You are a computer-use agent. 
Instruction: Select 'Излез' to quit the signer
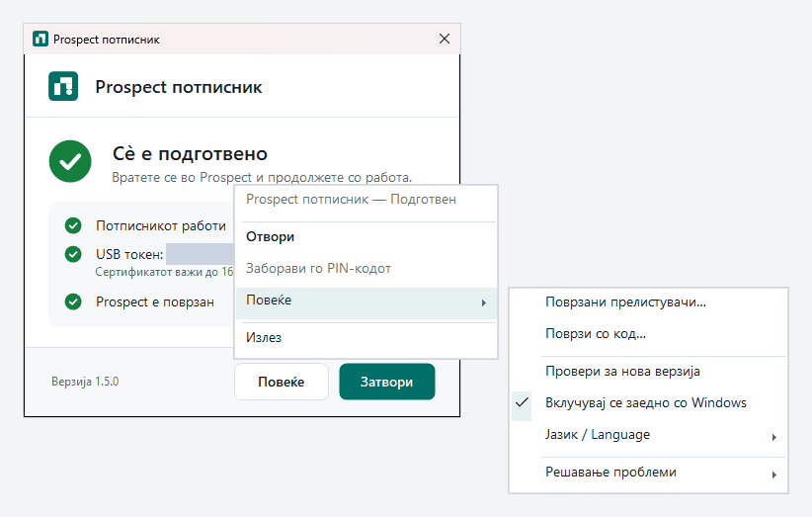pyautogui.click(x=366, y=338)
